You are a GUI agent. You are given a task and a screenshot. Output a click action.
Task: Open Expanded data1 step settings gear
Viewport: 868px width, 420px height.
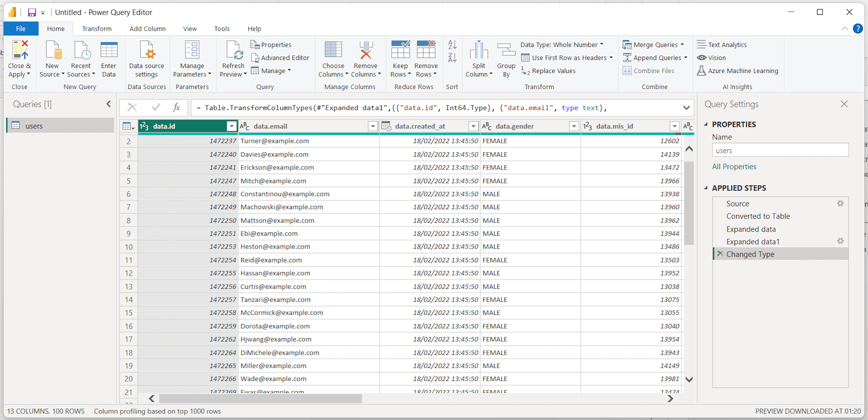(x=840, y=241)
